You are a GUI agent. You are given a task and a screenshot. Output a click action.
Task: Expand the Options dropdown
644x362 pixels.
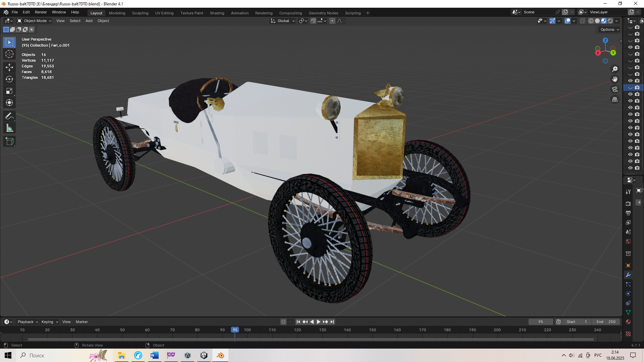coord(609,29)
